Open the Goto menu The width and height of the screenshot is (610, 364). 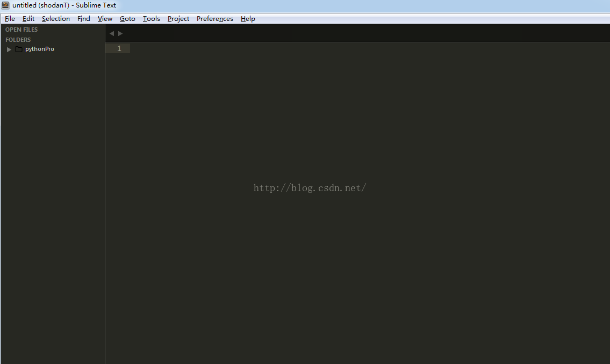pos(127,19)
